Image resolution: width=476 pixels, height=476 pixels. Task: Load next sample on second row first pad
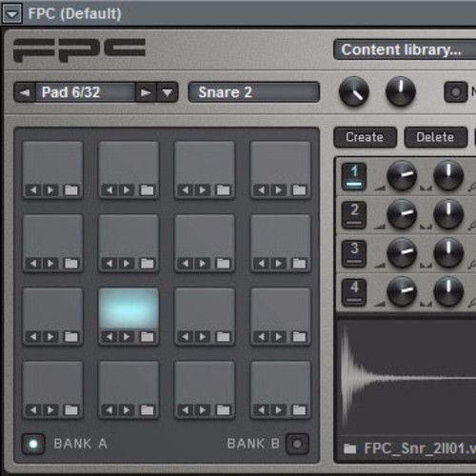pyautogui.click(x=50, y=264)
